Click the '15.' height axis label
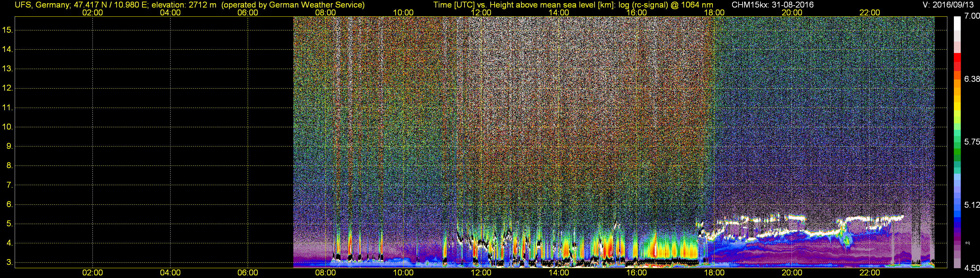Viewport: 980px width, 278px height. tap(7, 30)
